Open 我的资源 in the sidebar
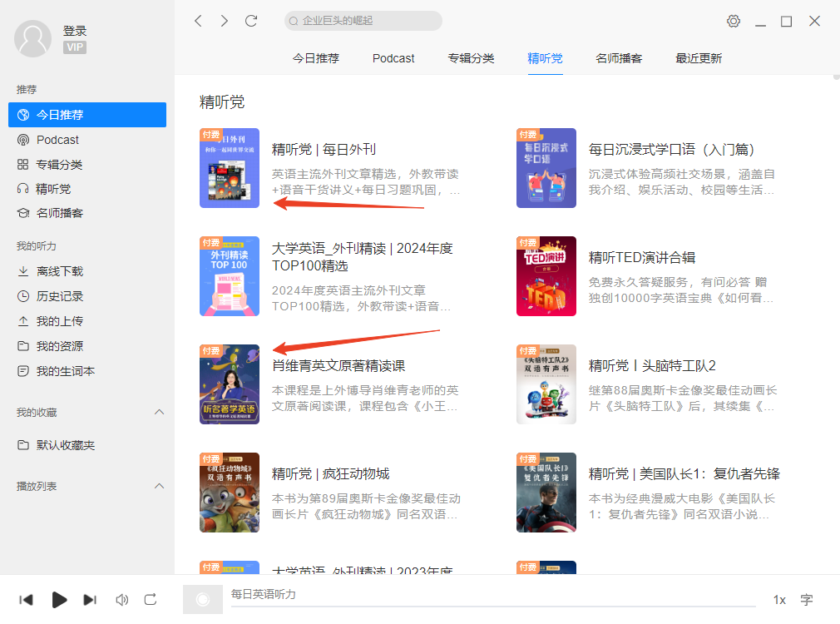 pyautogui.click(x=87, y=346)
